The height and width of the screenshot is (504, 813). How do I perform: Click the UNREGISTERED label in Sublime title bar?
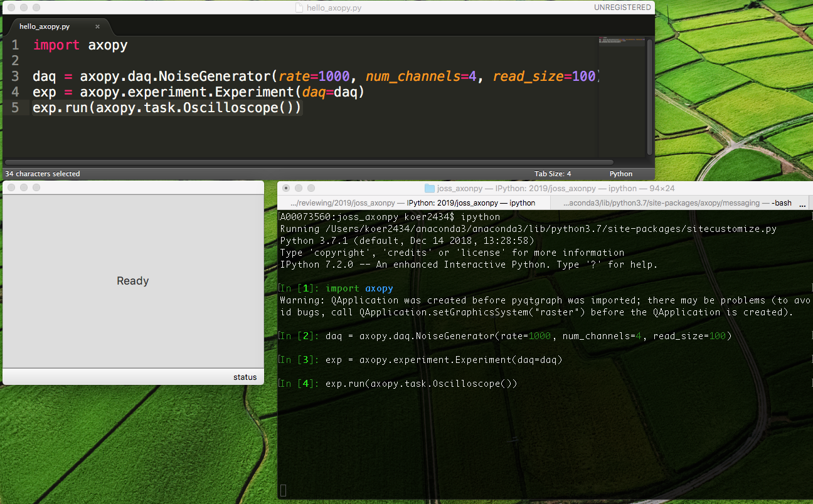622,8
